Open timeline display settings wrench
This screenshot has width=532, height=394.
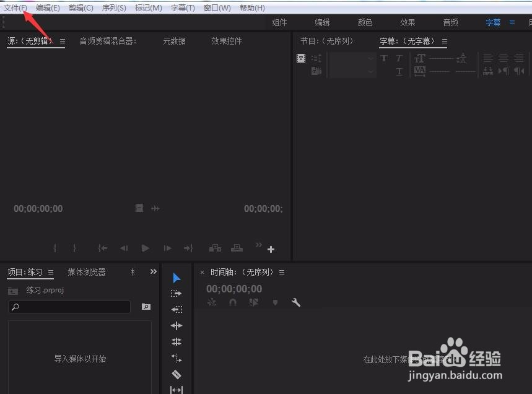(x=296, y=302)
